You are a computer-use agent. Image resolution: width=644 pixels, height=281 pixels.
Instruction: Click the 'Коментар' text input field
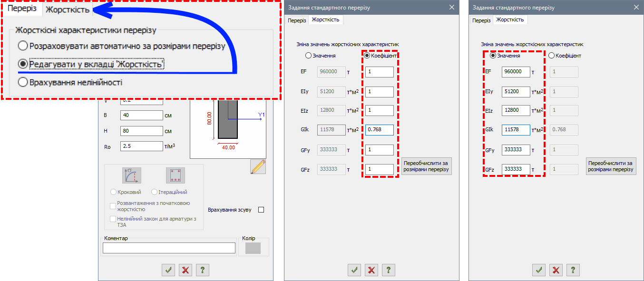[169, 248]
